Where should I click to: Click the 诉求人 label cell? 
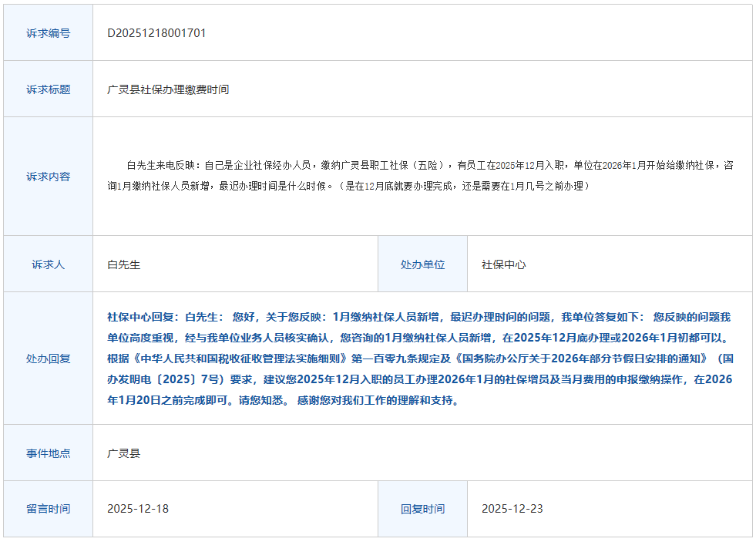click(x=48, y=264)
